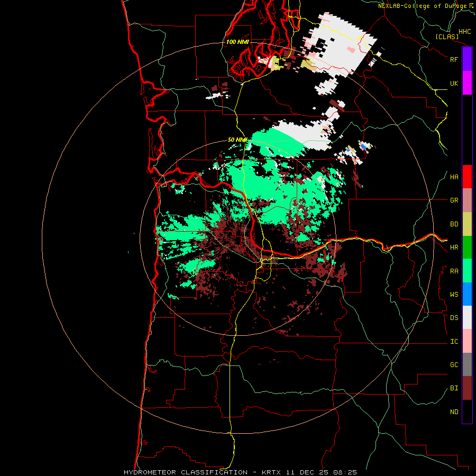This screenshot has height=476, width=476.
Task: Click the IC legend label
Action: 454,342
